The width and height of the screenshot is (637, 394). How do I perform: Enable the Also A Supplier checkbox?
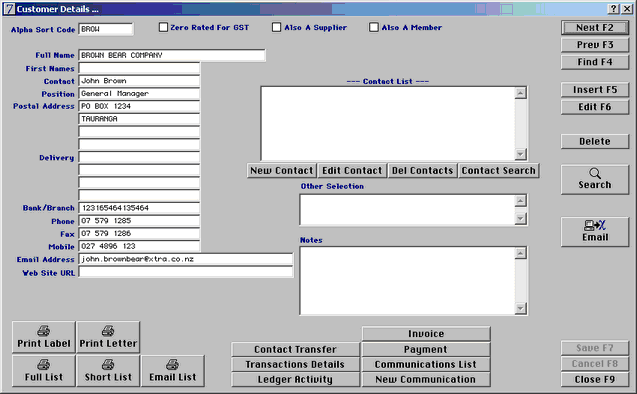[276, 27]
